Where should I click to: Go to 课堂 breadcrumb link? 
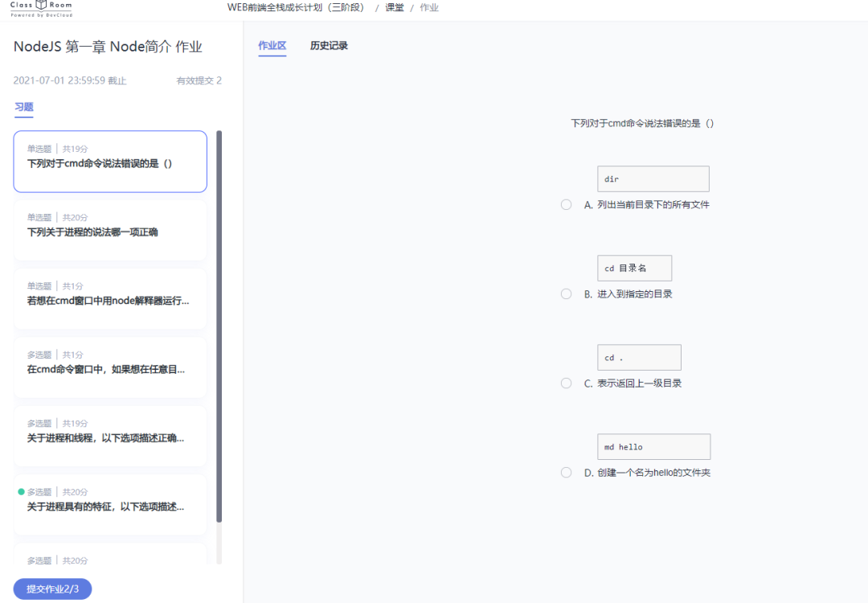pyautogui.click(x=394, y=8)
